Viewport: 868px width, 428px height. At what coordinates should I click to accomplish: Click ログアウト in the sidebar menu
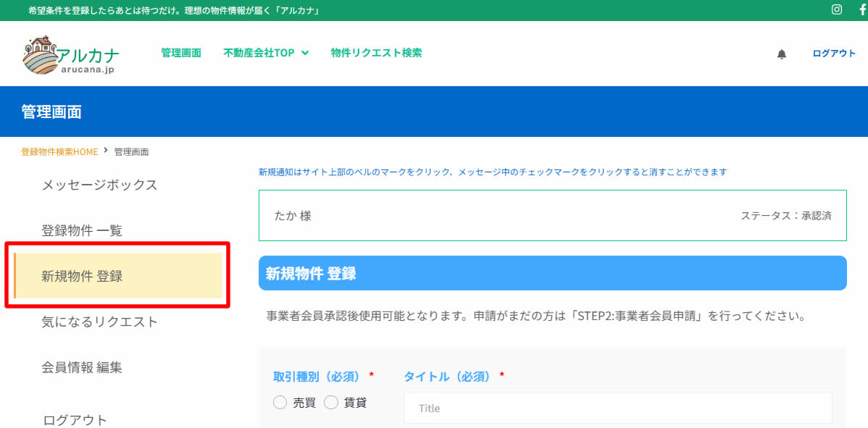coord(75,419)
